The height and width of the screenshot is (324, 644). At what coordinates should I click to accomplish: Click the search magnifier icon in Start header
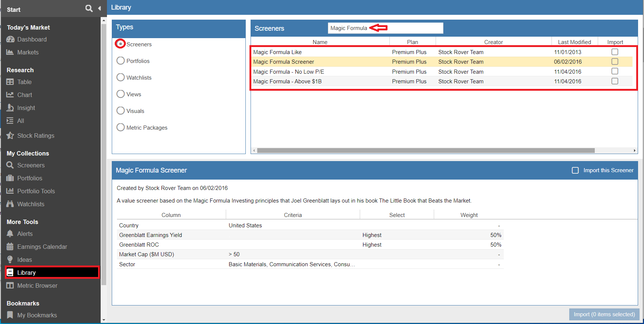(89, 8)
